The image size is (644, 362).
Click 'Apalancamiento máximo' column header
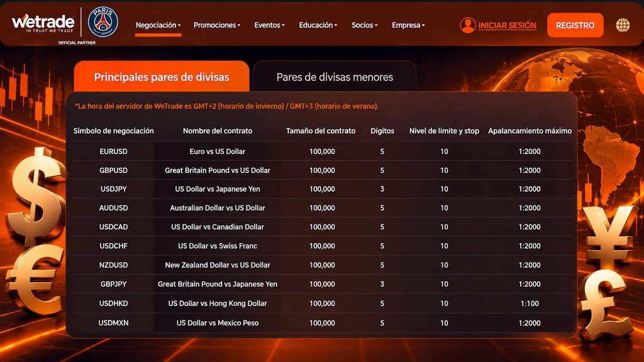530,131
